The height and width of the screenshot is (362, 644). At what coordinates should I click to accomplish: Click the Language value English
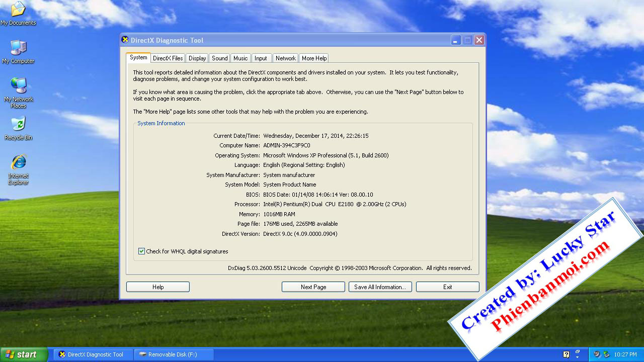pos(304,165)
